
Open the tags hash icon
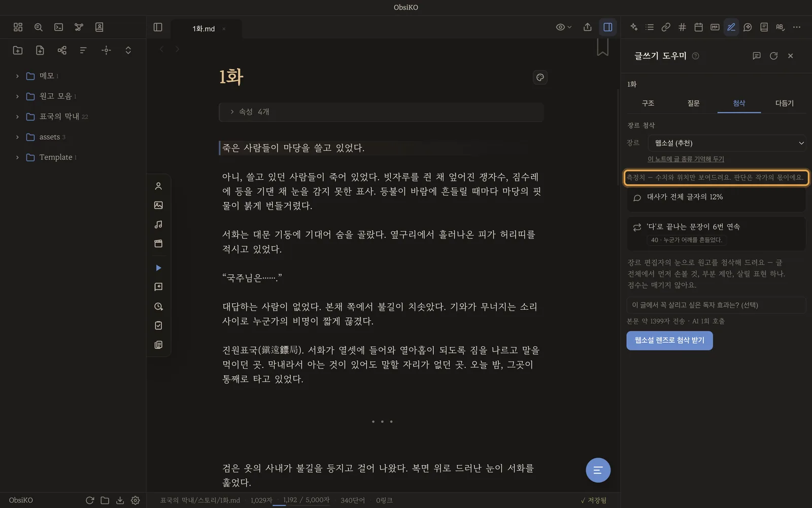coord(682,27)
